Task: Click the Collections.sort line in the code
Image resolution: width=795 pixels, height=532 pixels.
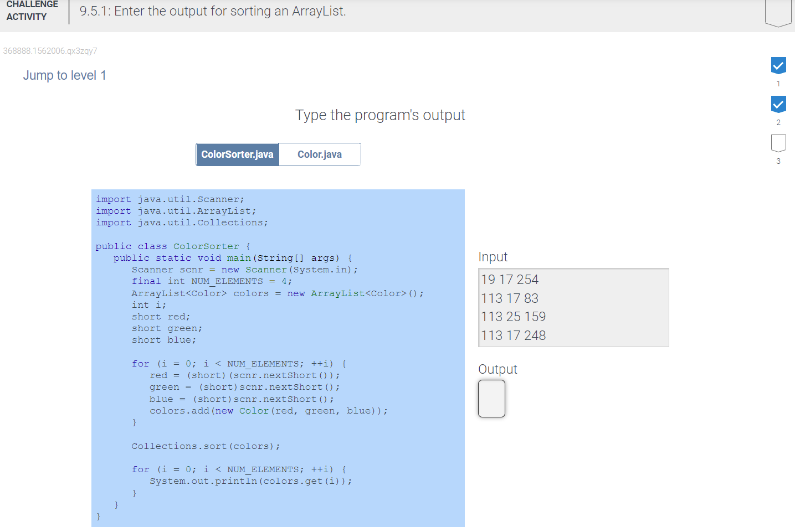Action: pyautogui.click(x=205, y=446)
